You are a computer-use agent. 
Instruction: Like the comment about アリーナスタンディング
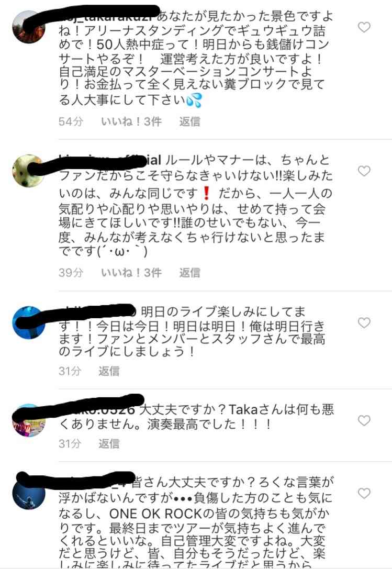point(364,27)
